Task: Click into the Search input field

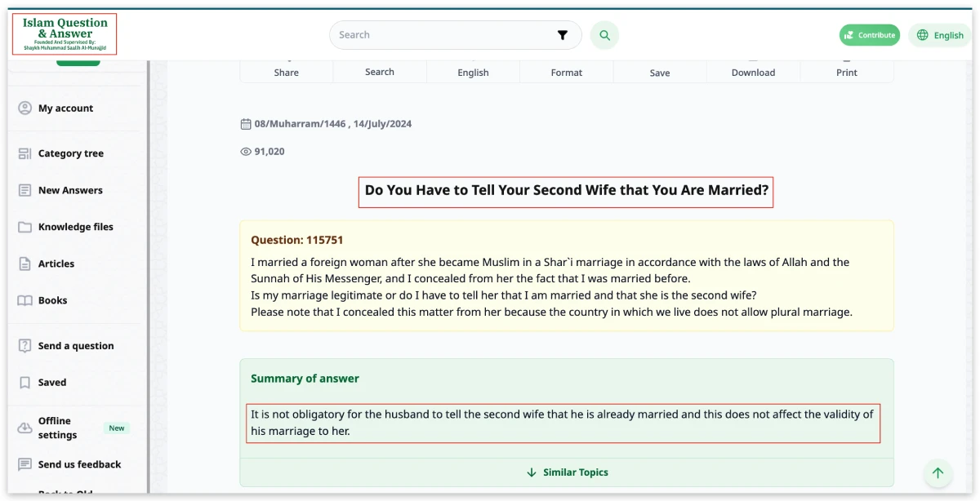Action: [441, 35]
